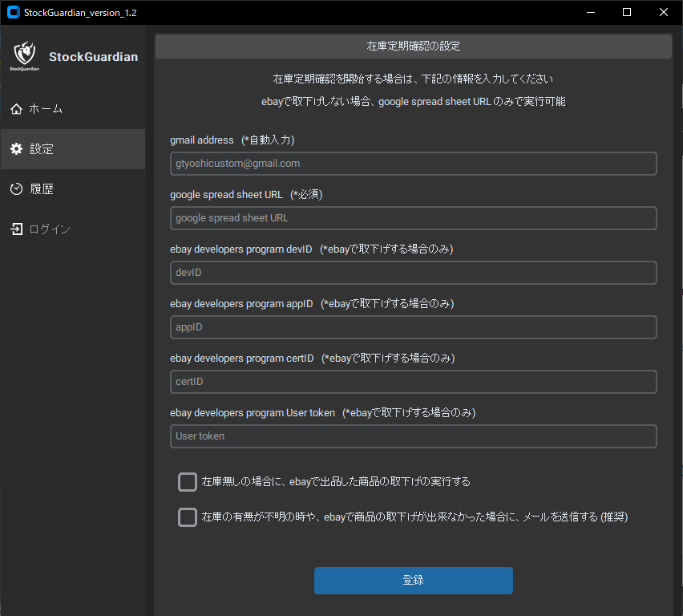Click the 'ebay developers program appID' label
This screenshot has width=683, height=616.
pyautogui.click(x=312, y=303)
